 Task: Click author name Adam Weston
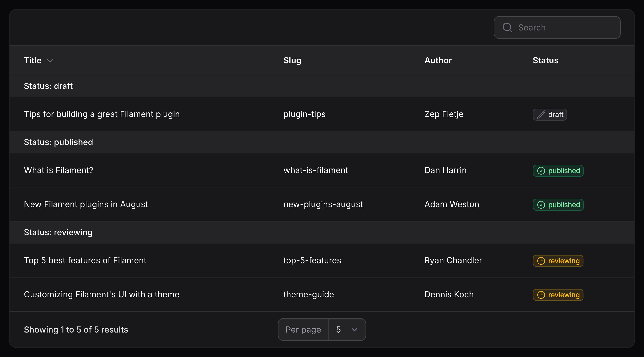click(452, 204)
